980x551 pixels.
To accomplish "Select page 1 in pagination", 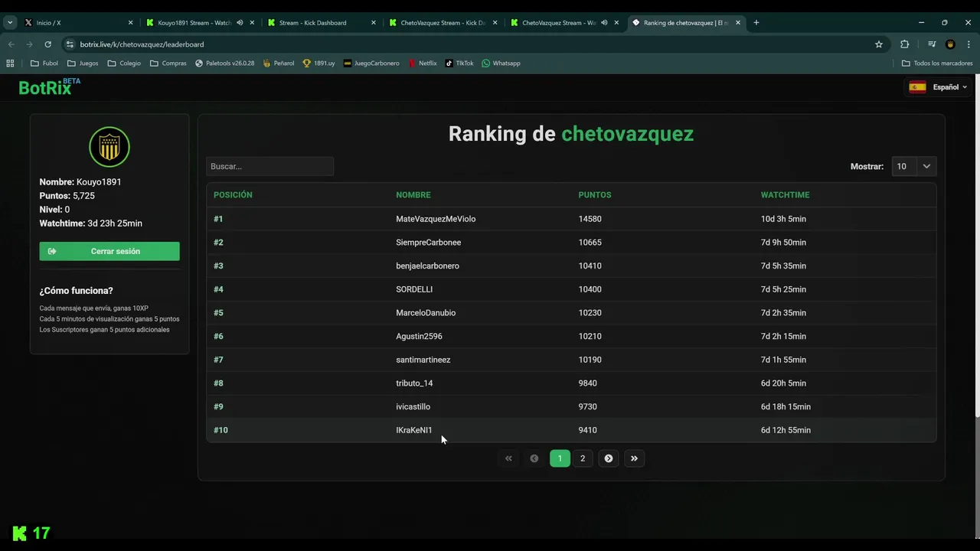I will coord(560,458).
